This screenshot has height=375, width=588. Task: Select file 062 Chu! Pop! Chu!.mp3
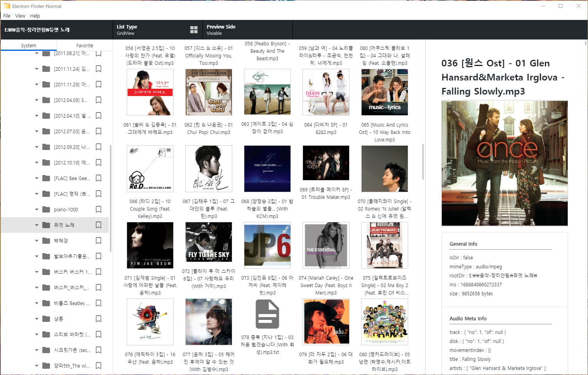(209, 129)
